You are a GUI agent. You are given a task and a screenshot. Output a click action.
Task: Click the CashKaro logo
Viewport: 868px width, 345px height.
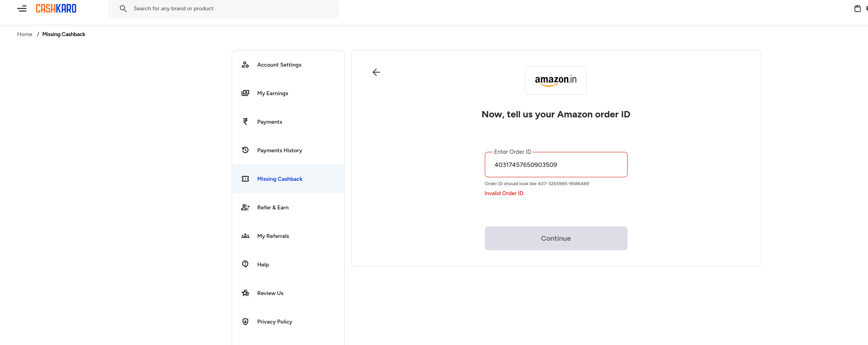click(56, 8)
